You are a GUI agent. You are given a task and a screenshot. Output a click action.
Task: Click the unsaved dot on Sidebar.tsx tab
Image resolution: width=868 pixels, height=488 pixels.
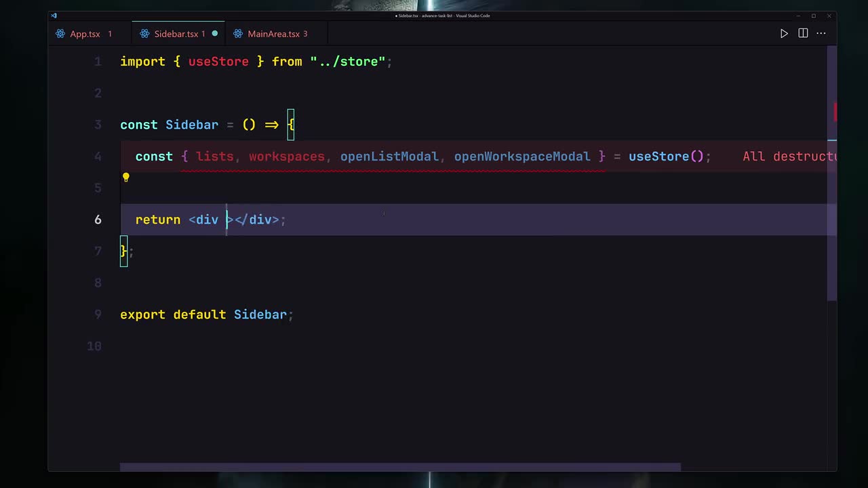pyautogui.click(x=215, y=33)
